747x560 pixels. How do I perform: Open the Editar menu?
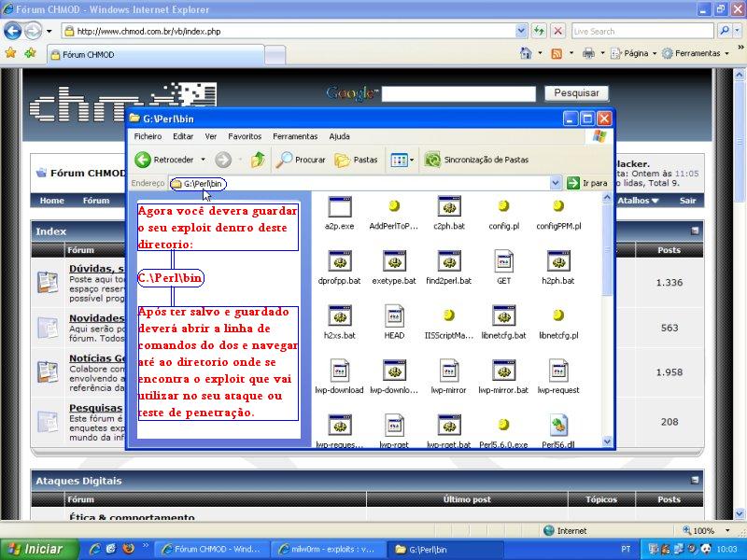(183, 136)
